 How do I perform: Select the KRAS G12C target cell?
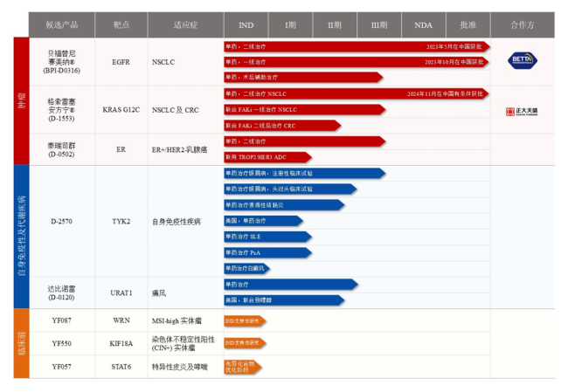point(121,110)
